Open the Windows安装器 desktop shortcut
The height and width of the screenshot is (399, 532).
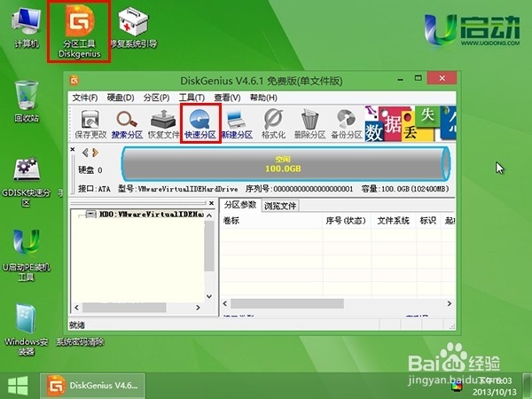(x=26, y=329)
